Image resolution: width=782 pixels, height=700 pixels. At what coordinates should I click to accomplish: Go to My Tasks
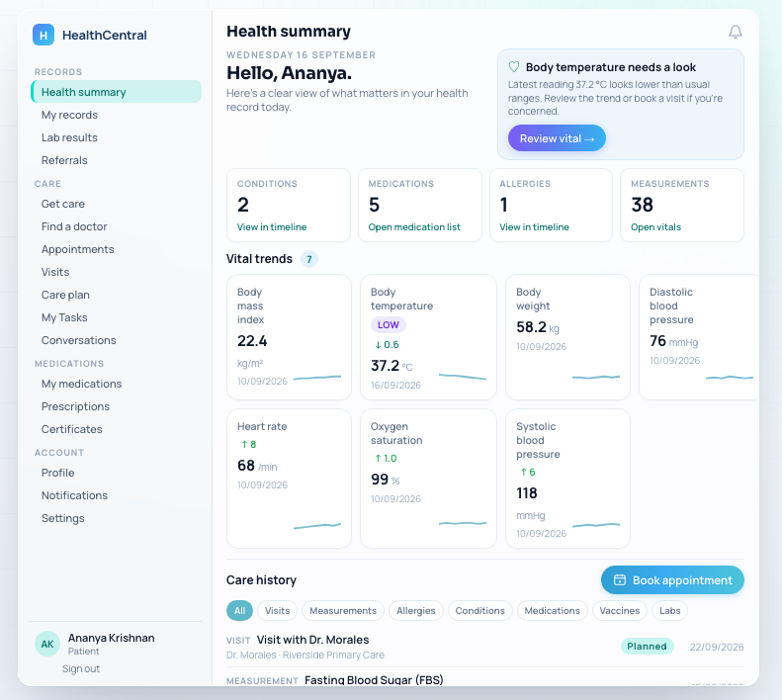pos(117,317)
